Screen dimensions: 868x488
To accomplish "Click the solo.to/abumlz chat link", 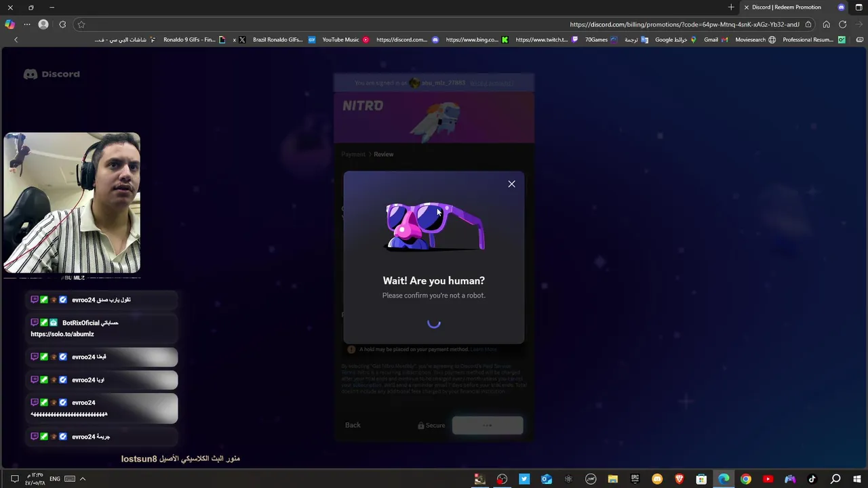I will (62, 334).
